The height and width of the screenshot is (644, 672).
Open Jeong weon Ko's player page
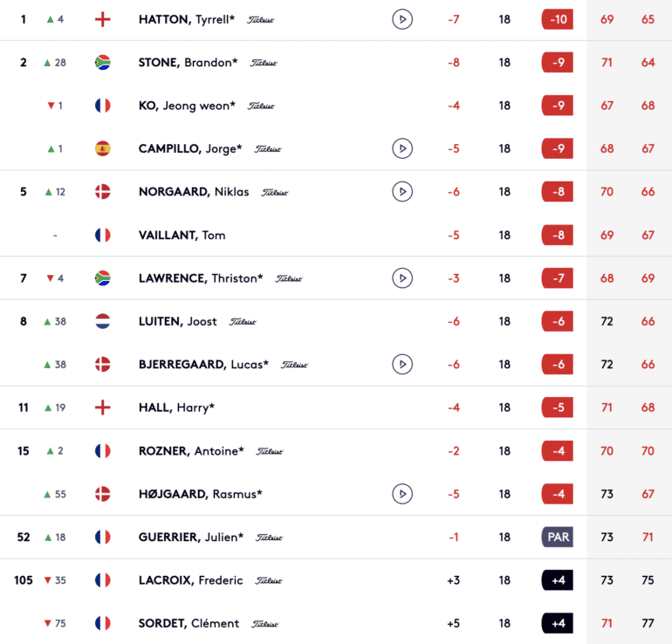[x=187, y=106]
